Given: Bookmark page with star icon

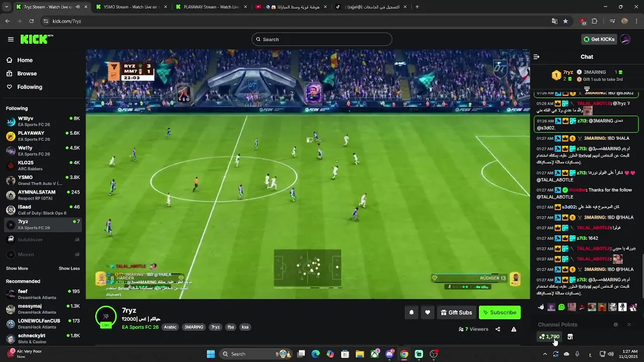Looking at the screenshot, I should 566,21.
